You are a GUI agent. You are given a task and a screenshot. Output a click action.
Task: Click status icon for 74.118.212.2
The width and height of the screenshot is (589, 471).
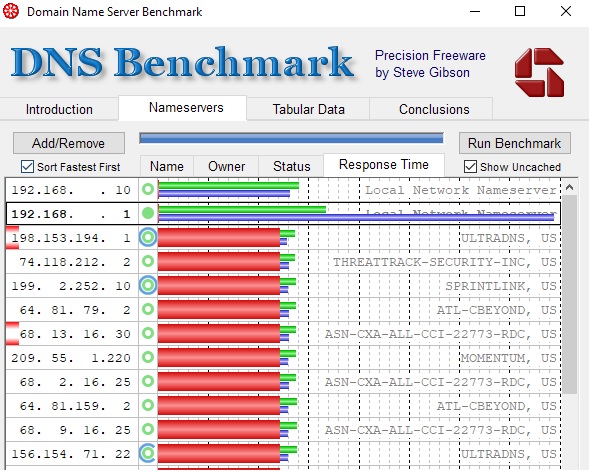[x=148, y=261]
